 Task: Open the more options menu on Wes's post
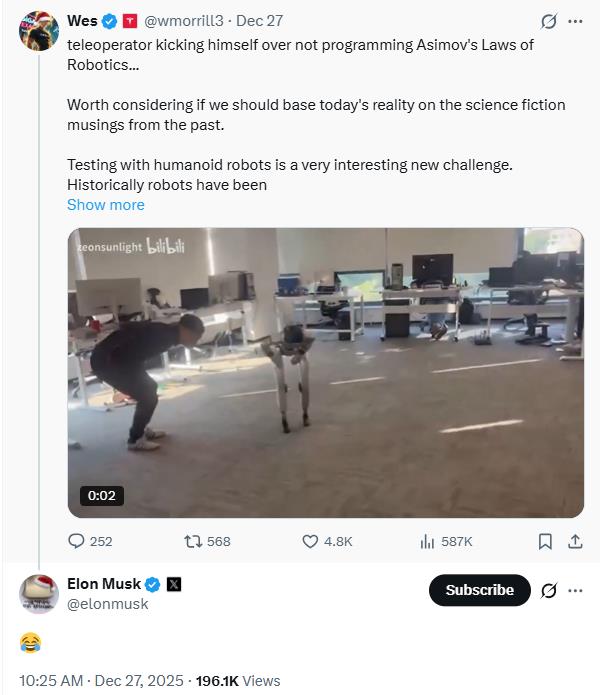point(575,21)
